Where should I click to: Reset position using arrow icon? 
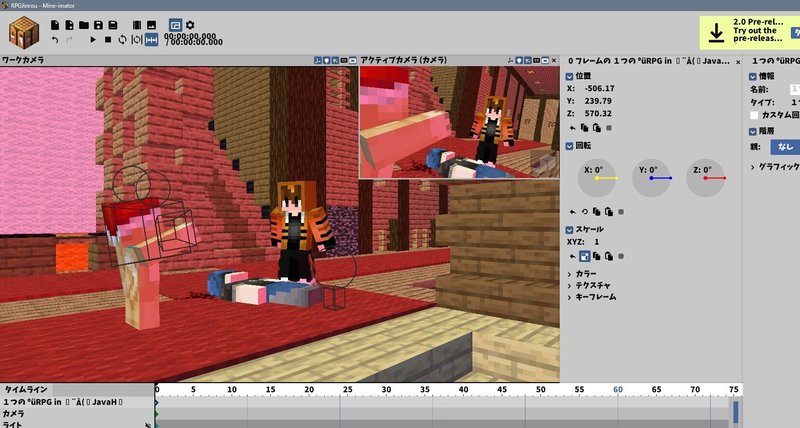click(x=572, y=128)
